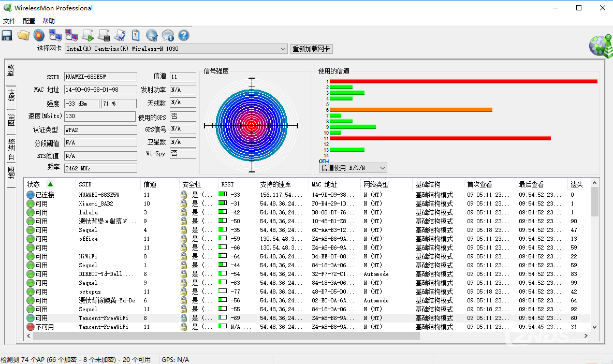Open the 选择网卡 network adapter dropdown
The height and width of the screenshot is (364, 613).
pyautogui.click(x=177, y=49)
